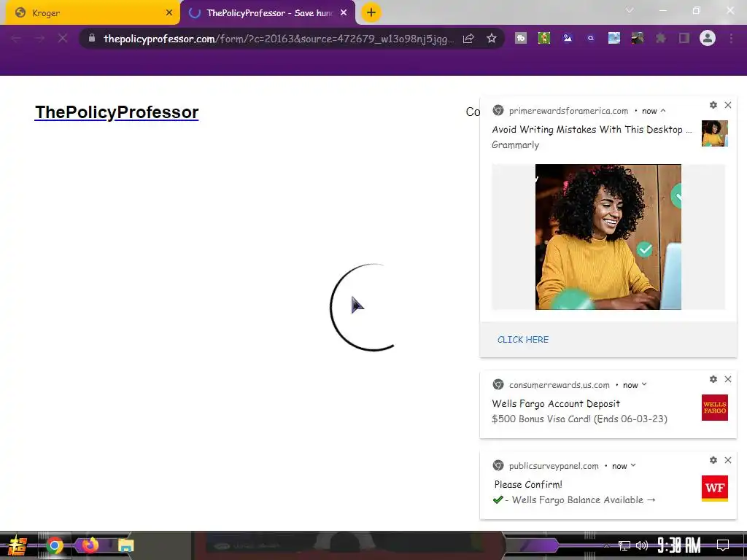Click the large Grammarly ad image
747x560 pixels.
[608, 237]
